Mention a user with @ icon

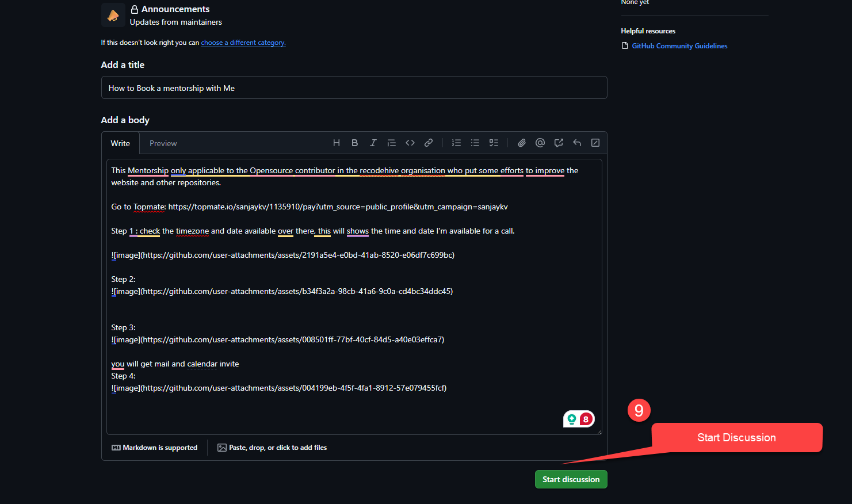[540, 143]
